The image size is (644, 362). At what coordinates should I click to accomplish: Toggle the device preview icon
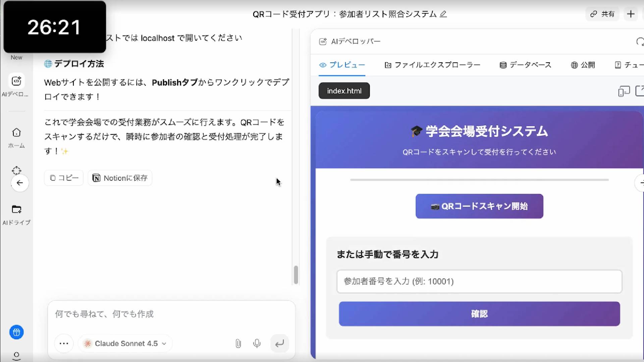coord(624,91)
